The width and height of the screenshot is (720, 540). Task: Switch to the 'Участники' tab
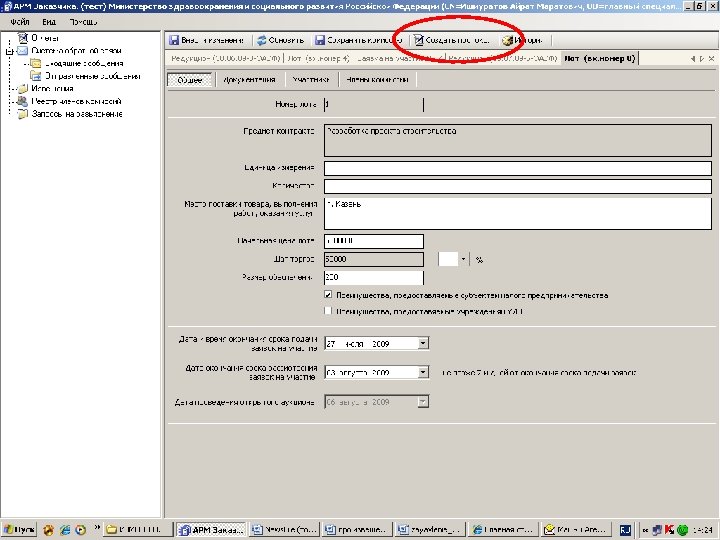tap(311, 80)
